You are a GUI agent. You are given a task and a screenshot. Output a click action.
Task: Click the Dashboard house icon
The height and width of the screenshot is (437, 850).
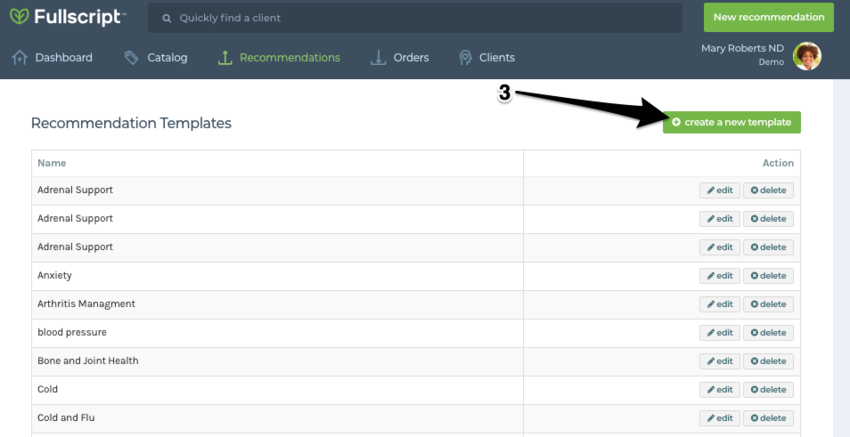click(x=19, y=58)
